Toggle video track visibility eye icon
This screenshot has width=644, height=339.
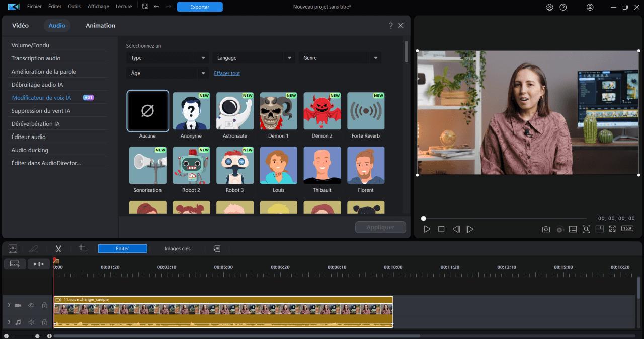click(31, 305)
